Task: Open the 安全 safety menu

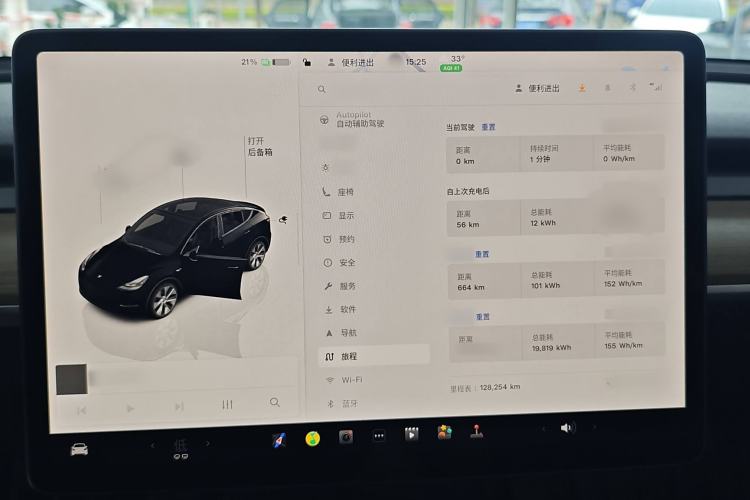Action: [x=340, y=263]
